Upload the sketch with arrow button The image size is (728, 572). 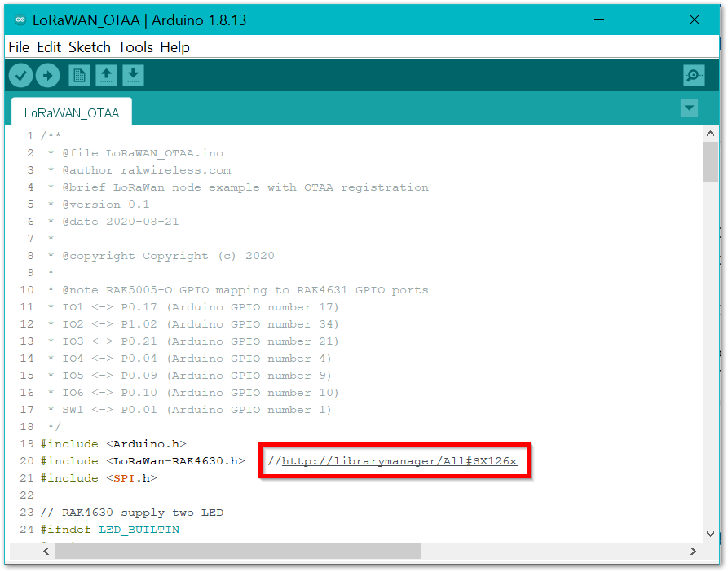click(48, 76)
